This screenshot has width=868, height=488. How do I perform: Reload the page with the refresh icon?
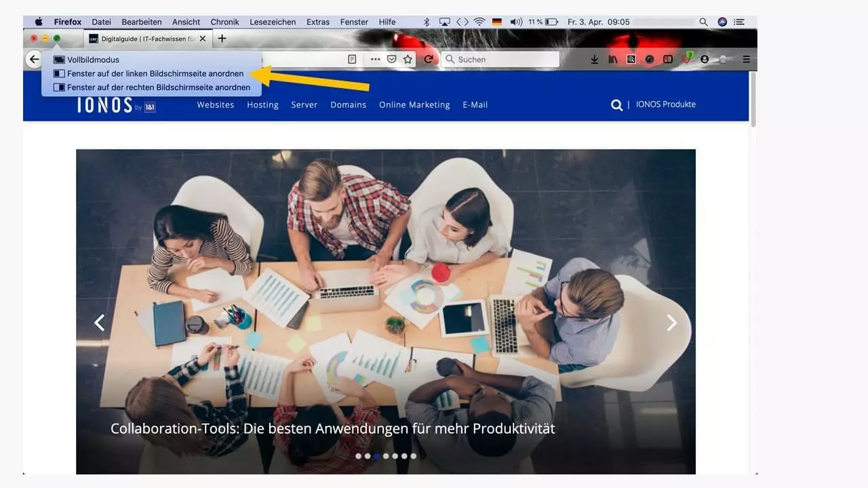tap(429, 60)
